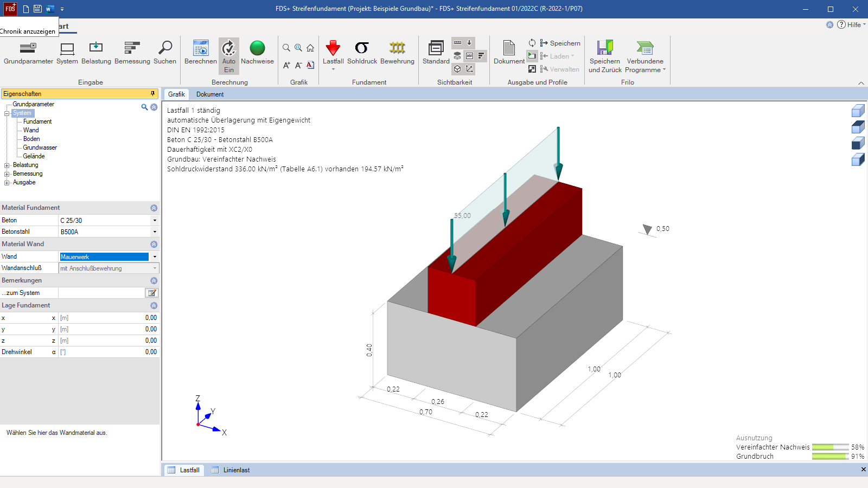Open the Betonstahl B500A dropdown

click(155, 232)
